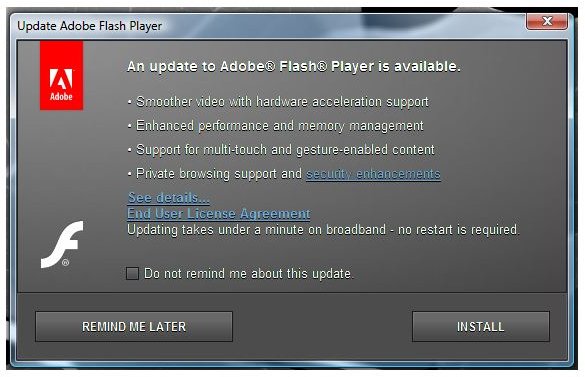
Task: Click the 'Do not remind me about this update' label
Action: 248,274
